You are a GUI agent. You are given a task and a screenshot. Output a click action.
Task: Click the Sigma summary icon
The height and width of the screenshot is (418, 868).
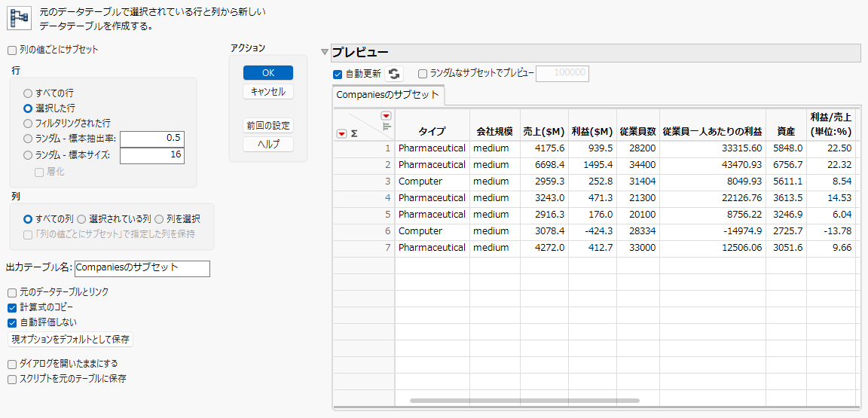coord(353,133)
